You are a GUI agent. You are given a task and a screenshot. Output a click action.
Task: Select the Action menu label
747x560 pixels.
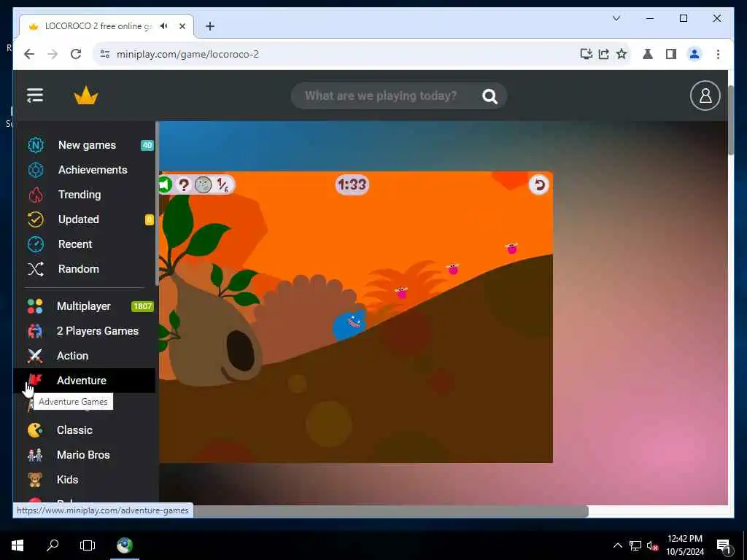72,356
